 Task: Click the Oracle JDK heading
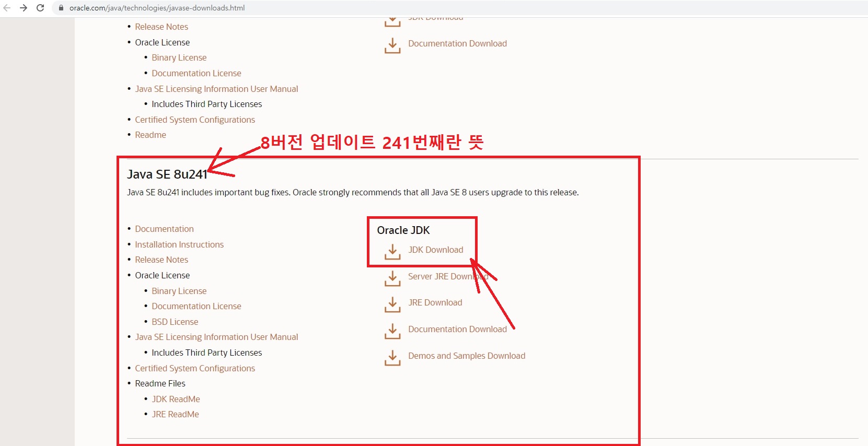tap(403, 230)
